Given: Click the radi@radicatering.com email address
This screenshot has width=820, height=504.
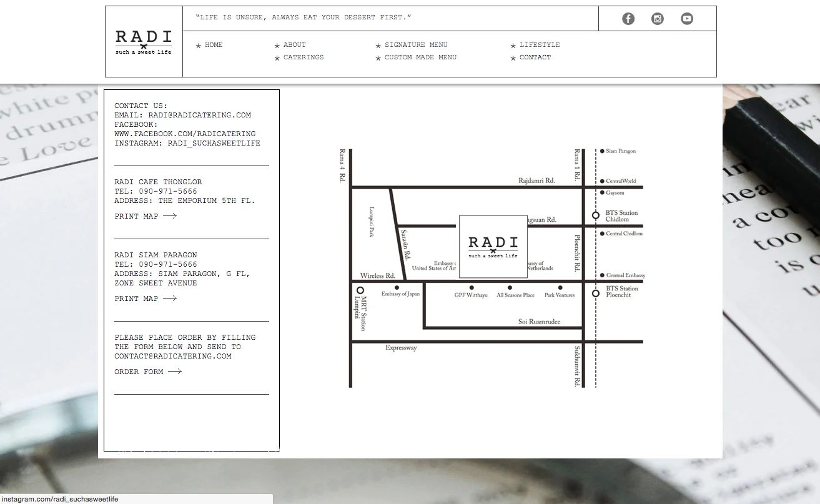Looking at the screenshot, I should point(200,115).
